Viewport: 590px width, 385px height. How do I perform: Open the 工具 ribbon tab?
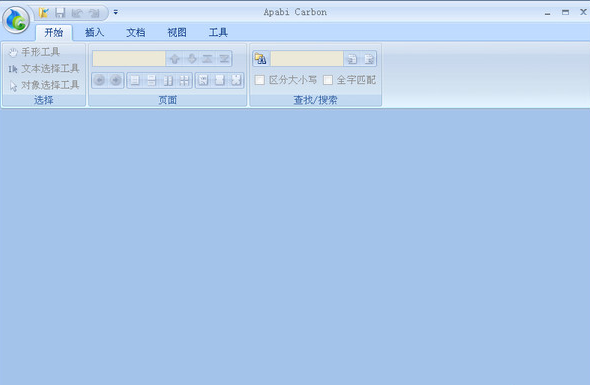coord(218,32)
